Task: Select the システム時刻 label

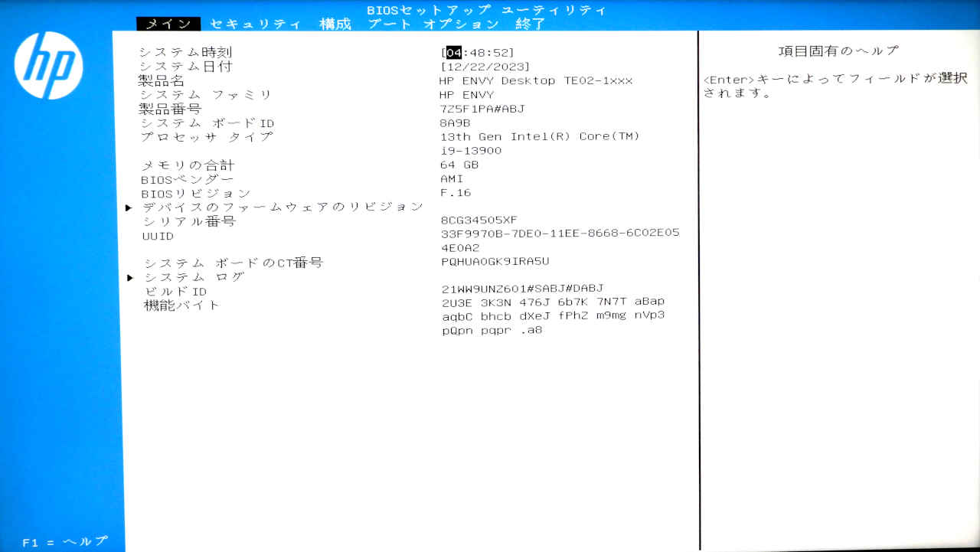Action: 185,52
